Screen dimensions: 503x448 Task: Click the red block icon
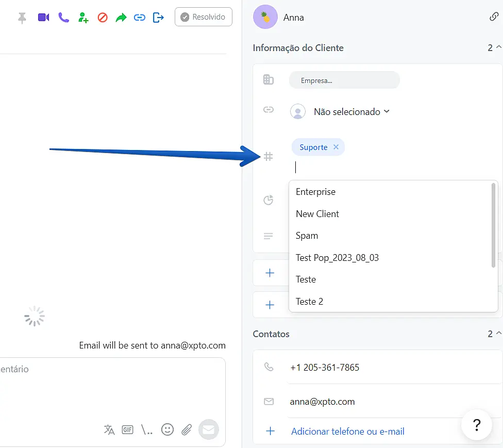click(102, 18)
